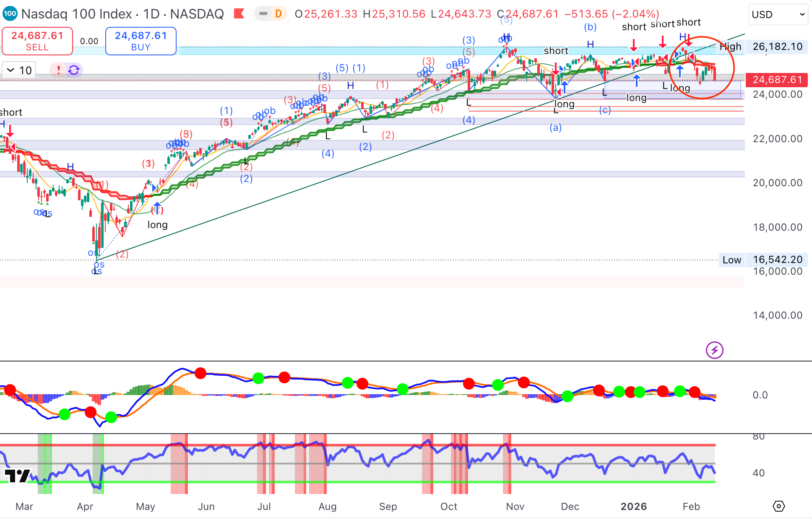
Task: Click the BUY 24,687.61 button
Action: [x=141, y=41]
